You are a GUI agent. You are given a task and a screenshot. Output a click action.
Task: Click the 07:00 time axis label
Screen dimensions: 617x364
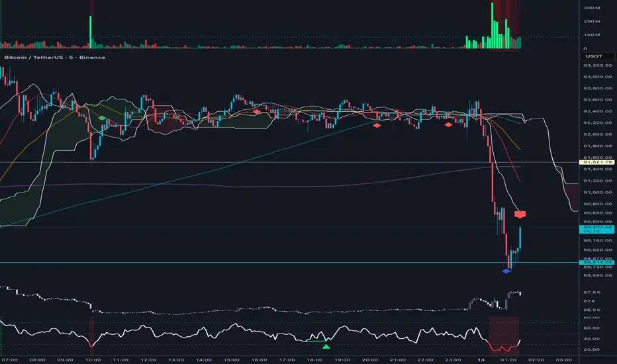10,359
